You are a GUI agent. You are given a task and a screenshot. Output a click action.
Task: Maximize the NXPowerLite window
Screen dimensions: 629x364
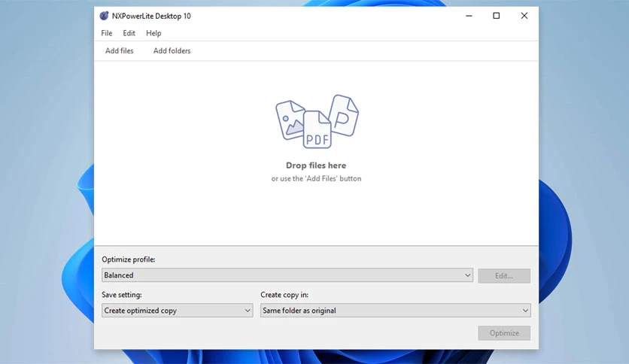497,16
